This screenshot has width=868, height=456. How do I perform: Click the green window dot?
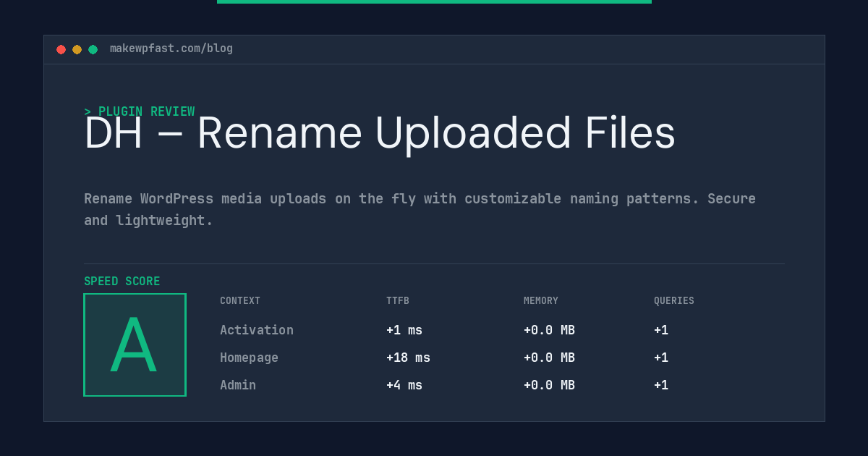93,49
